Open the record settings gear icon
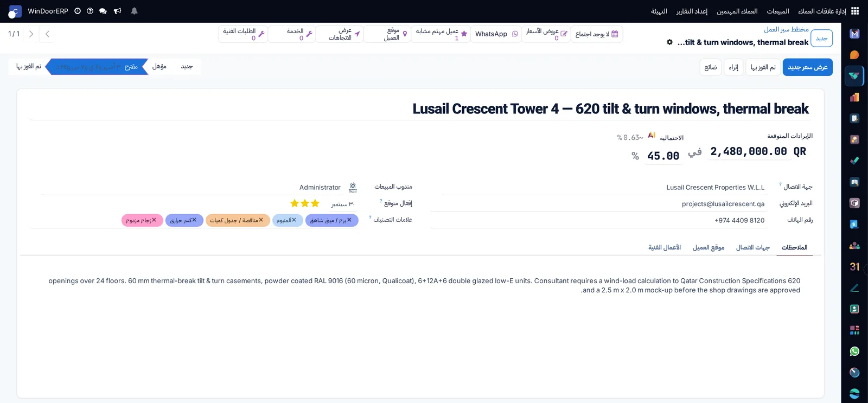This screenshot has height=403, width=868. 669,42
